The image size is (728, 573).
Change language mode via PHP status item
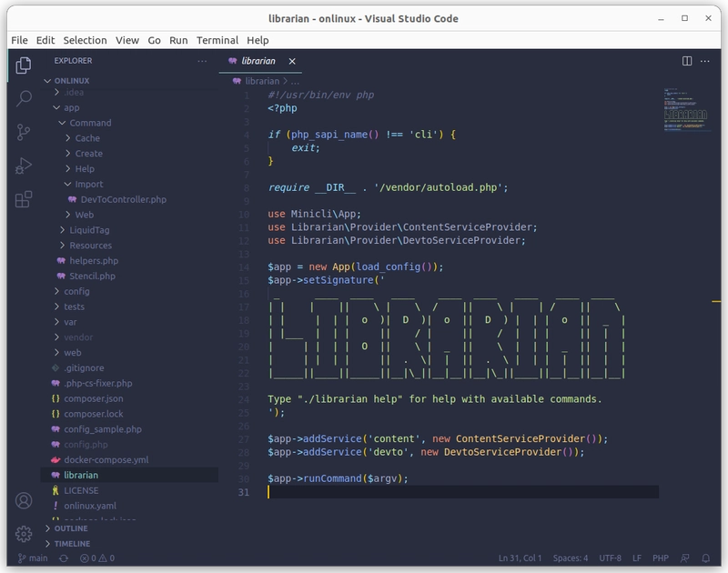point(661,558)
